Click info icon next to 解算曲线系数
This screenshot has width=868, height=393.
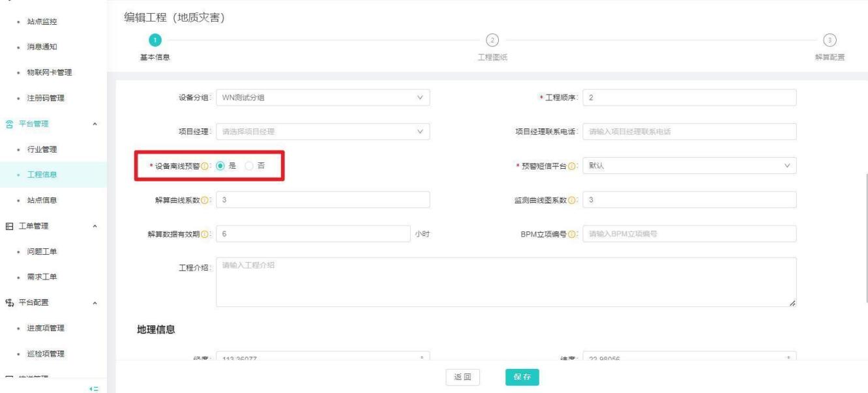pyautogui.click(x=205, y=199)
